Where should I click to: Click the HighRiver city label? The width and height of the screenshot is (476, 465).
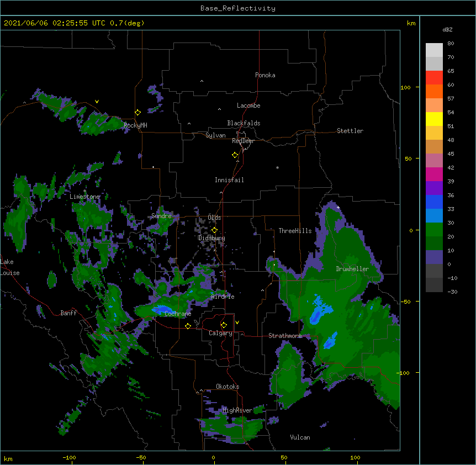pos(237,410)
